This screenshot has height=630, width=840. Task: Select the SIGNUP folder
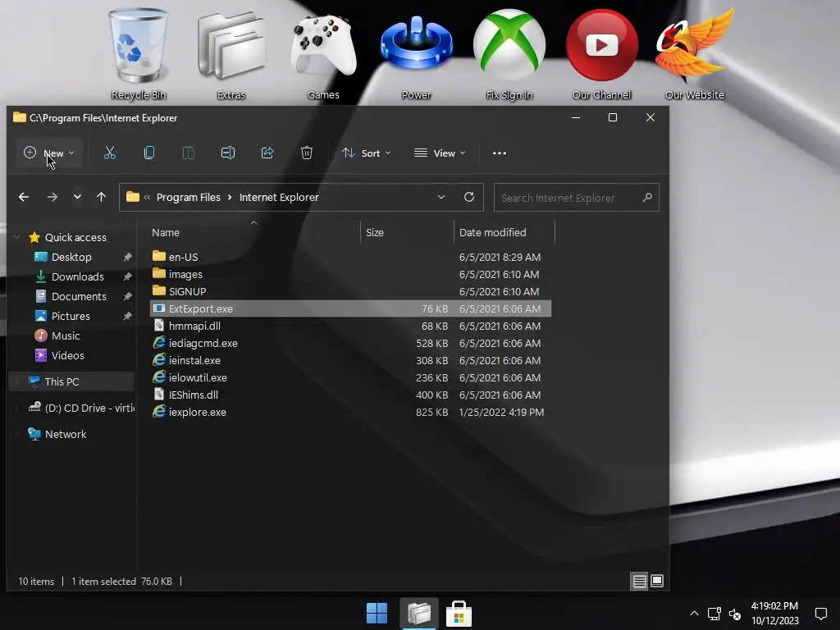click(x=350, y=291)
